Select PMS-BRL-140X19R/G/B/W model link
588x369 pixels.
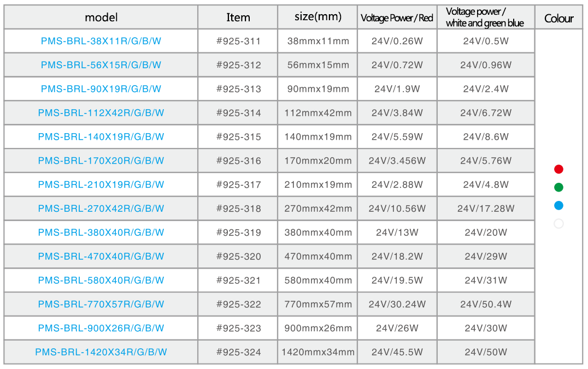pos(101,136)
